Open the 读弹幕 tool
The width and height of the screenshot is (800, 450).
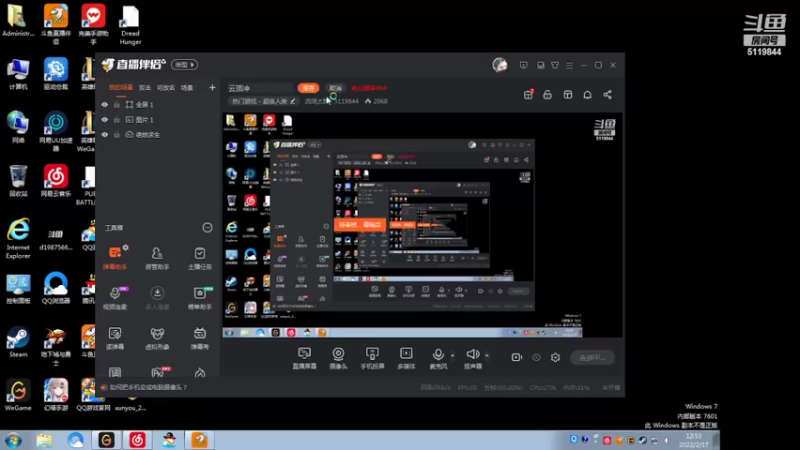click(x=115, y=338)
